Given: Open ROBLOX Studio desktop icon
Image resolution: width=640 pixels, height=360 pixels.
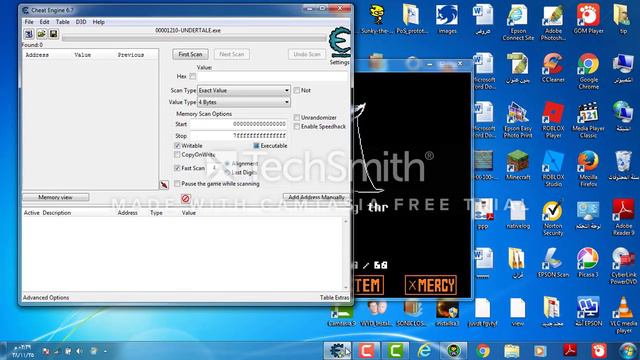Looking at the screenshot, I should 553,169.
